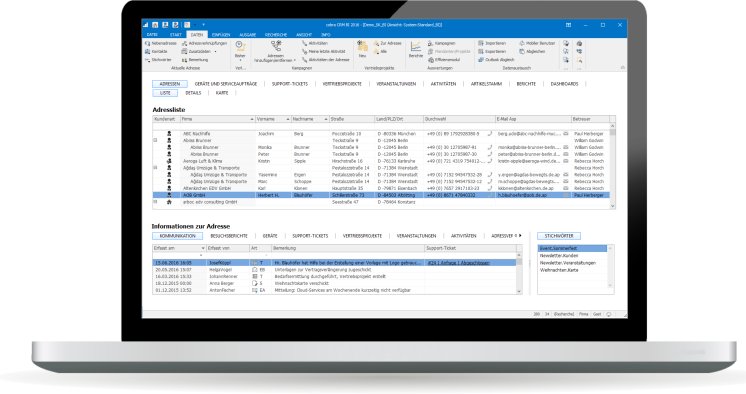Screen dimensions: 746x394
Task: Open Kampagnen in the Auswertungen group
Action: (x=442, y=43)
